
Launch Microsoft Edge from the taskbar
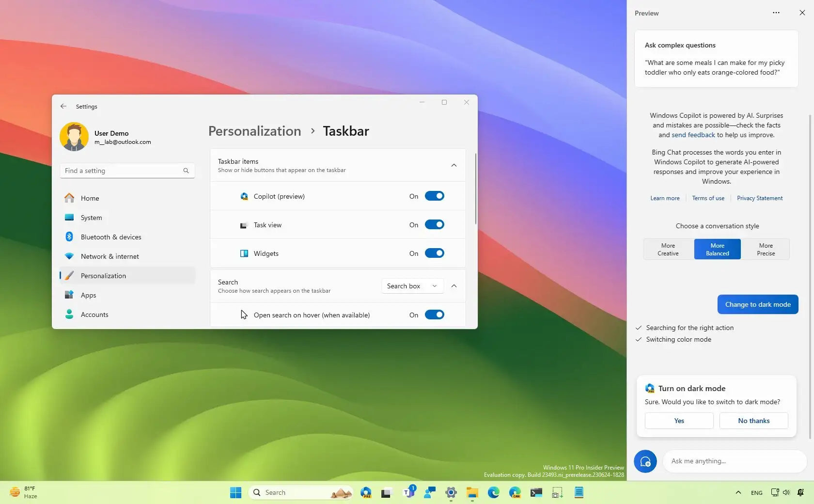(493, 492)
